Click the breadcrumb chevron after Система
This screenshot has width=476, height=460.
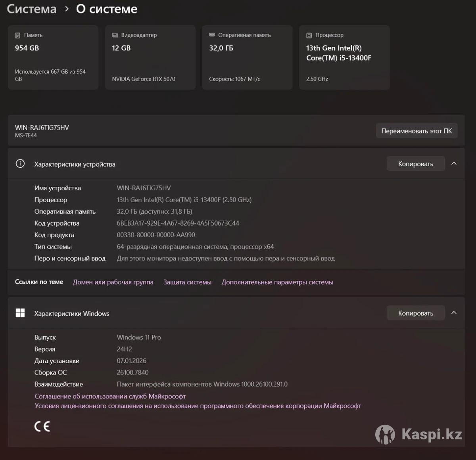[x=67, y=9]
